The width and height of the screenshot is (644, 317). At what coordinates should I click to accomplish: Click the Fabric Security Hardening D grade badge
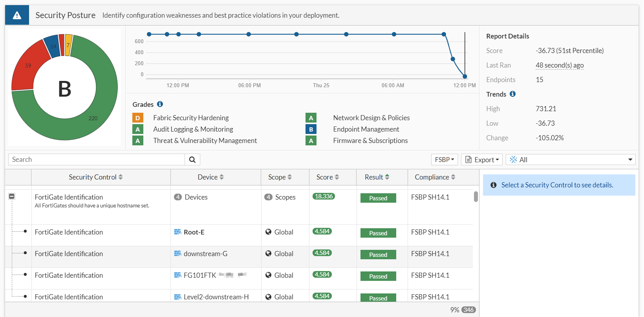137,118
